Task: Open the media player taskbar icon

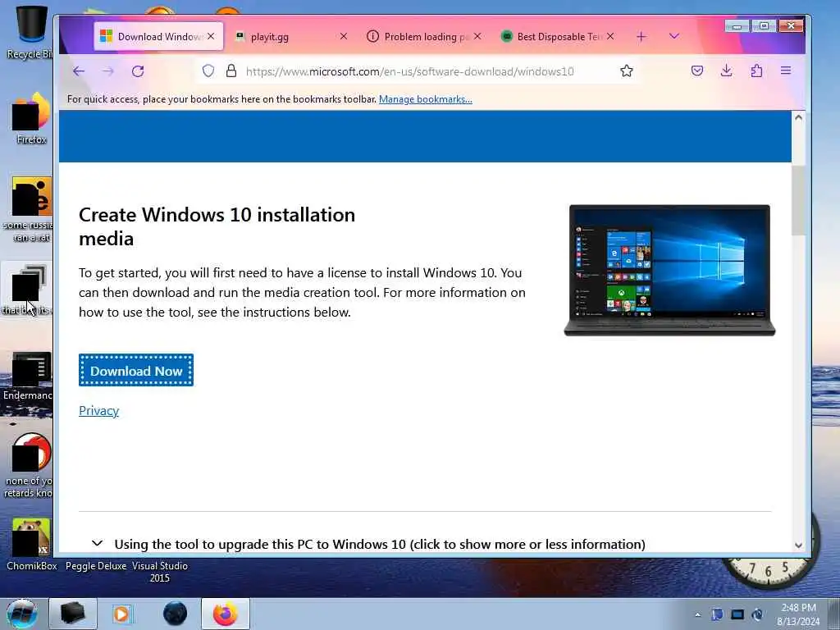Action: click(122, 614)
